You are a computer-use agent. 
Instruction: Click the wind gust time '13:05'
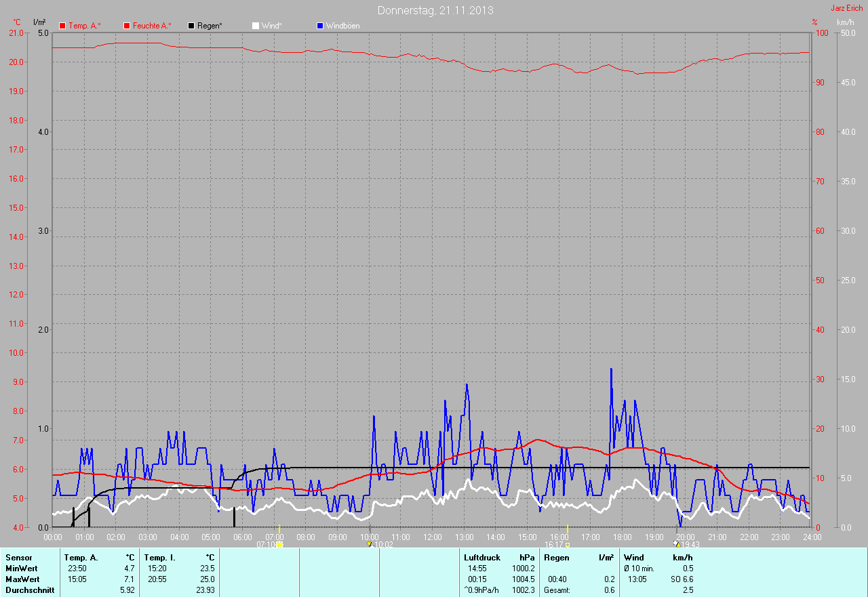click(637, 579)
